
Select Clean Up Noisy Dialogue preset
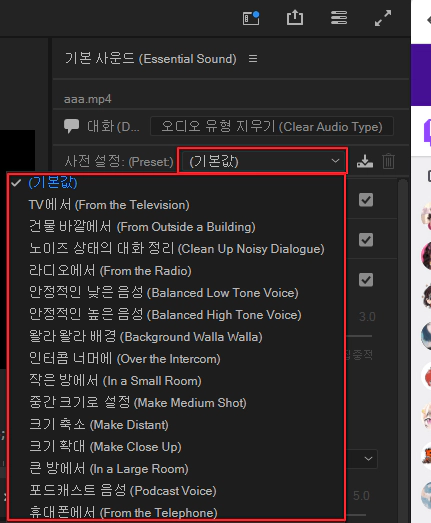(177, 249)
